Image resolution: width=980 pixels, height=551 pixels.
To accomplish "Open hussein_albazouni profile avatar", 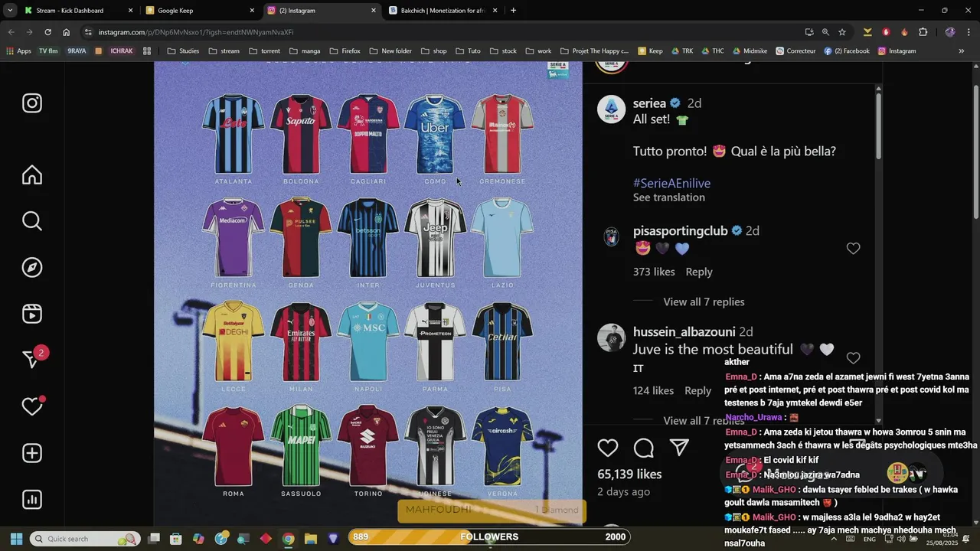I will click(x=611, y=337).
